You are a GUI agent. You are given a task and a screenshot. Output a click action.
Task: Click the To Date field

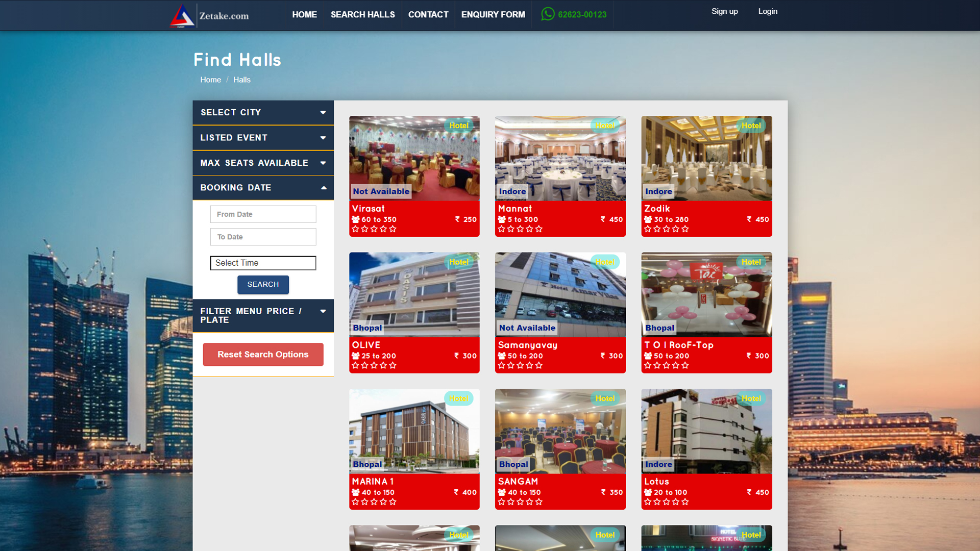coord(263,237)
